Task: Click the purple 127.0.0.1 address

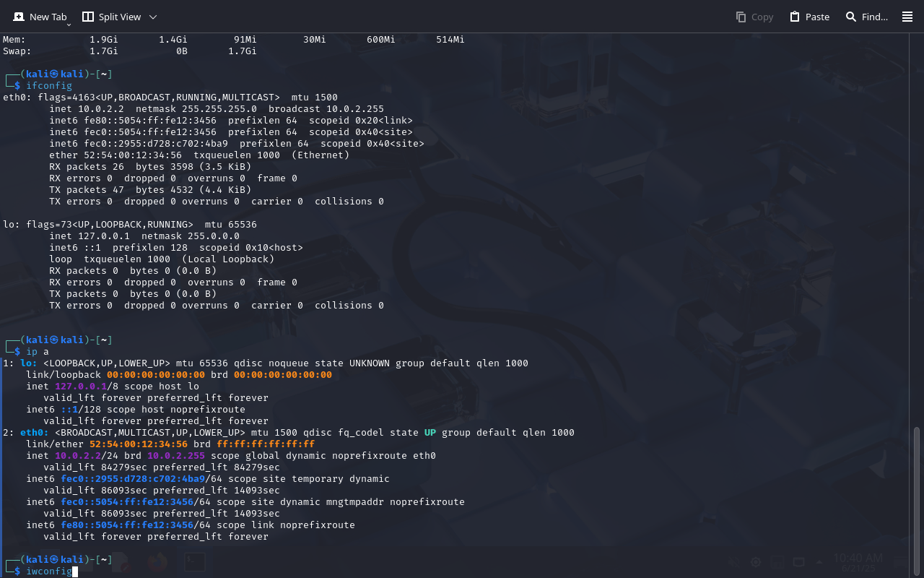Action: (81, 387)
